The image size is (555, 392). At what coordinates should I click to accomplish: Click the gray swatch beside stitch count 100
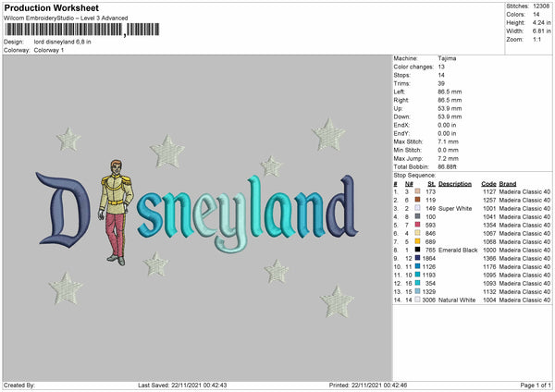[418, 216]
